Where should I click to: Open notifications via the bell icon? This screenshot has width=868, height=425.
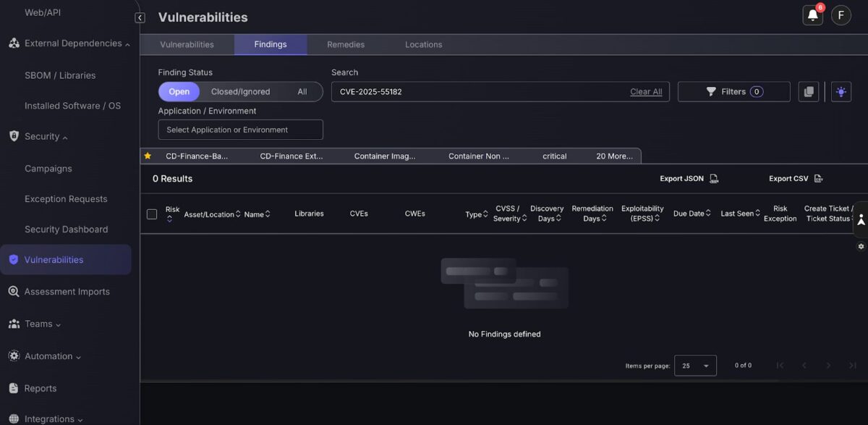click(x=812, y=15)
